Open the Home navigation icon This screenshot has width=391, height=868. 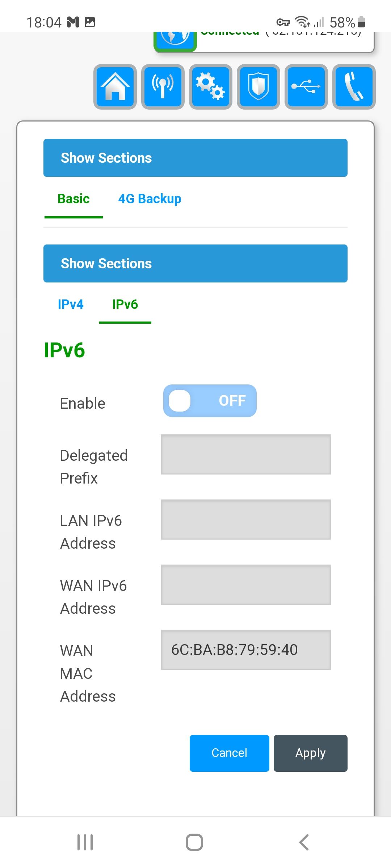(115, 86)
